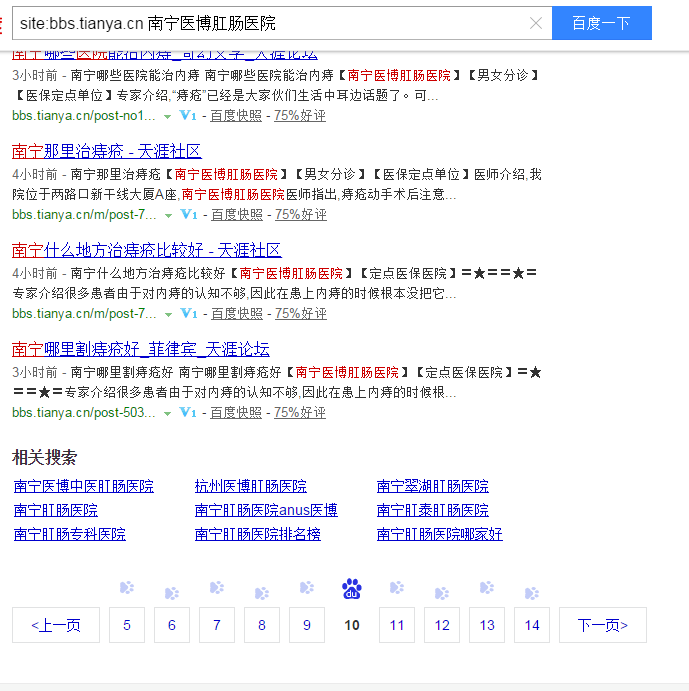Expand dropdown arrow next to bbs.tianya.cn/post-503...
This screenshot has width=689, height=691.
(167, 413)
